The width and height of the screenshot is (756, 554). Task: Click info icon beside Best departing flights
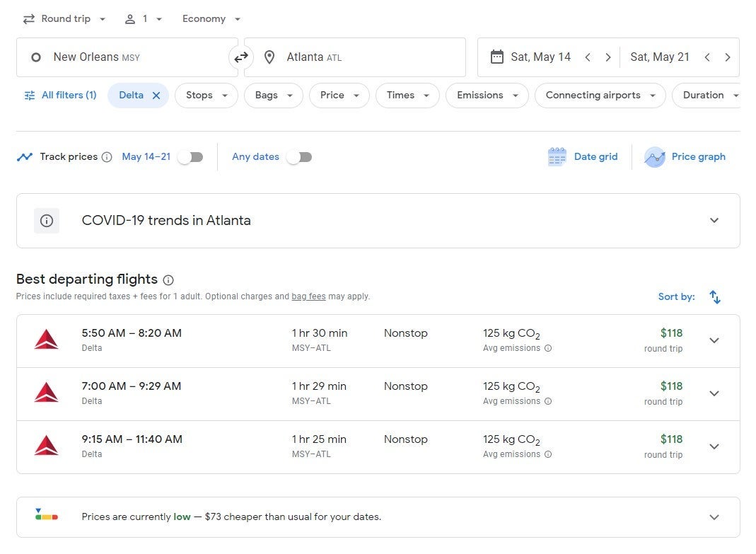click(x=168, y=280)
